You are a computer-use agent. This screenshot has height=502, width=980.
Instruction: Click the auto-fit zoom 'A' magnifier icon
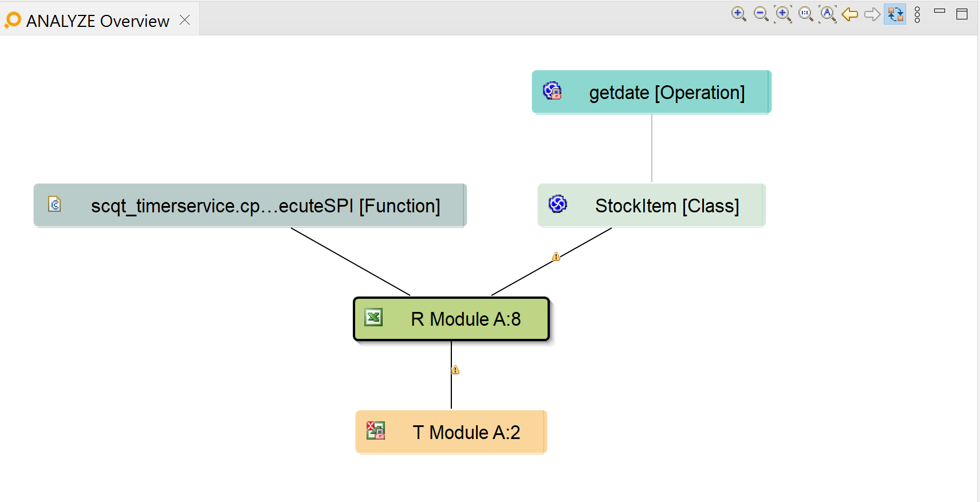828,14
